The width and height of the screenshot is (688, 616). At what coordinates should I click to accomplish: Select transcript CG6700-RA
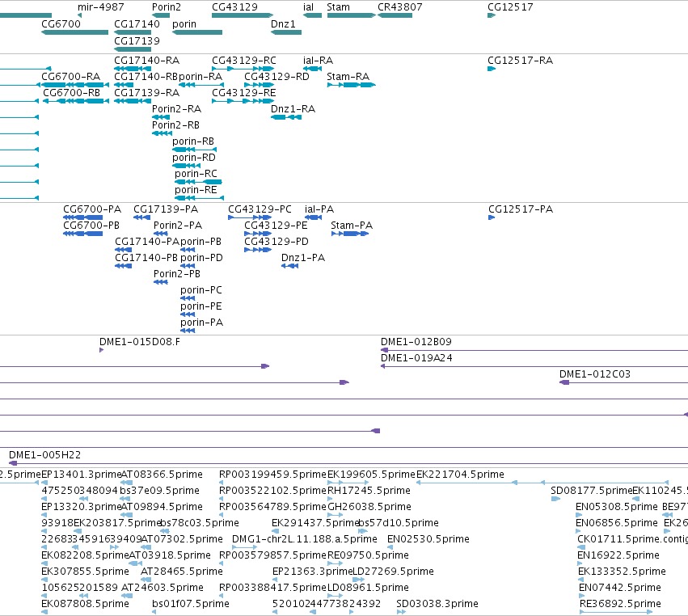coord(75,85)
